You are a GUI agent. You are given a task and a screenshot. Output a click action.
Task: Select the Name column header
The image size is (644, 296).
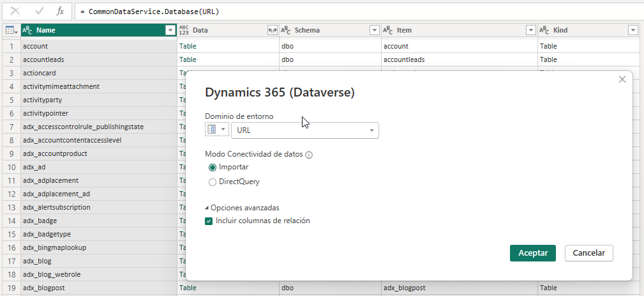coord(98,30)
